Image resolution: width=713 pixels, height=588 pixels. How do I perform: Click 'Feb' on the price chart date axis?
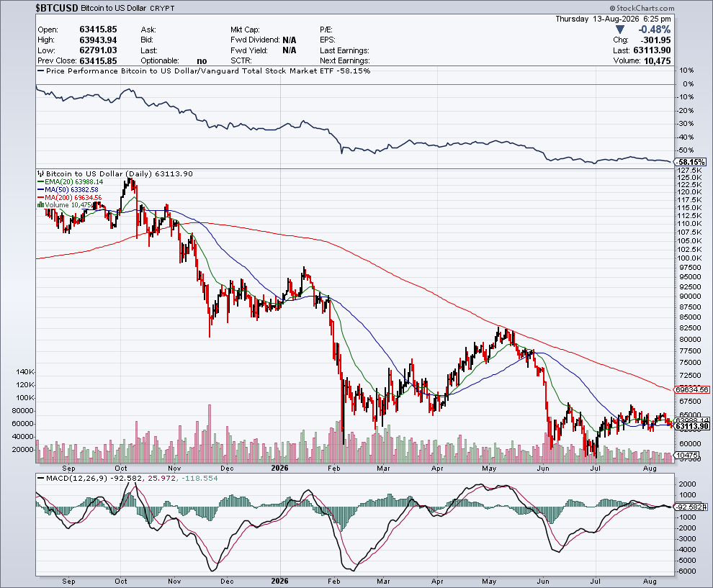334,468
